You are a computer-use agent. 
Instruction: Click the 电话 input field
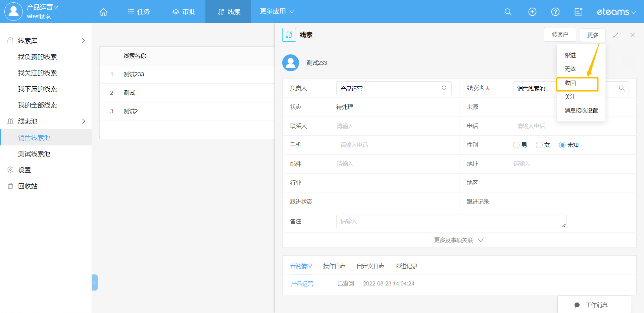[x=571, y=126]
